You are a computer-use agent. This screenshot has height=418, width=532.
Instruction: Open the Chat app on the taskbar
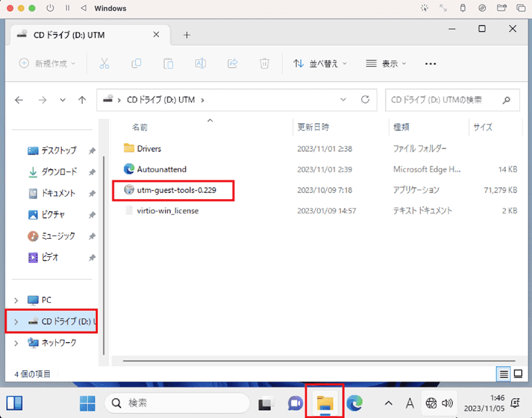click(295, 403)
